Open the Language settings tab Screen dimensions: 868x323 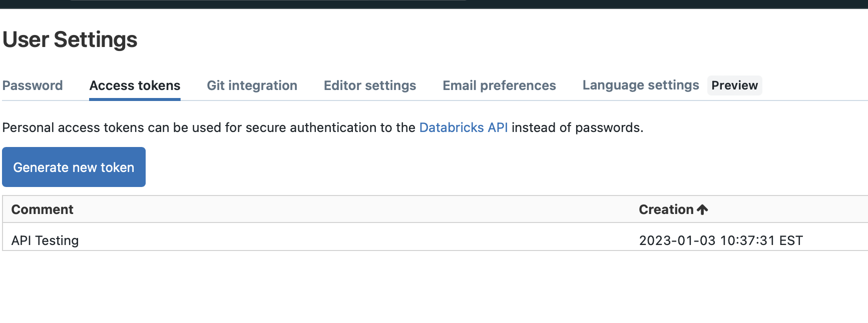click(x=640, y=85)
